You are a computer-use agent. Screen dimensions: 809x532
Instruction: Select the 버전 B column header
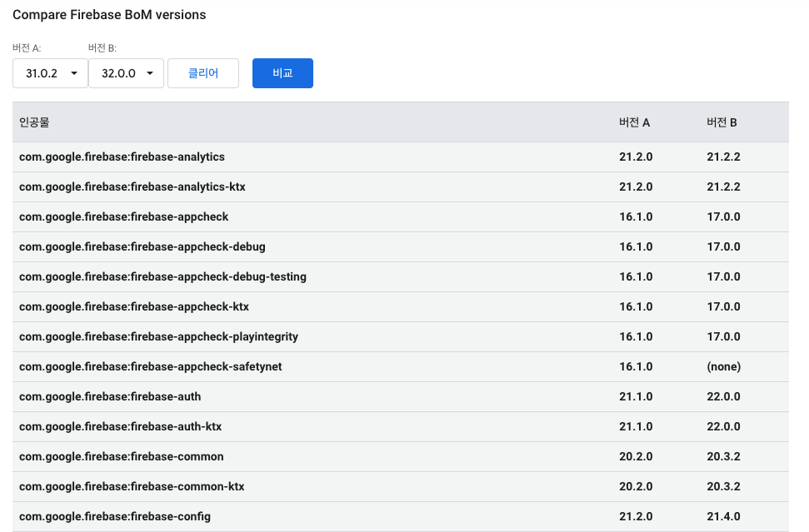pos(722,122)
